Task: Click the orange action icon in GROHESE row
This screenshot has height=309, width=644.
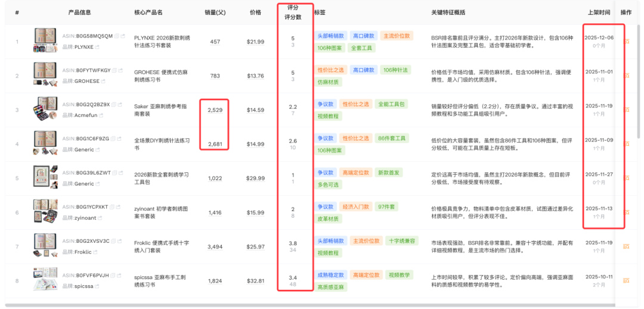Action: click(627, 76)
